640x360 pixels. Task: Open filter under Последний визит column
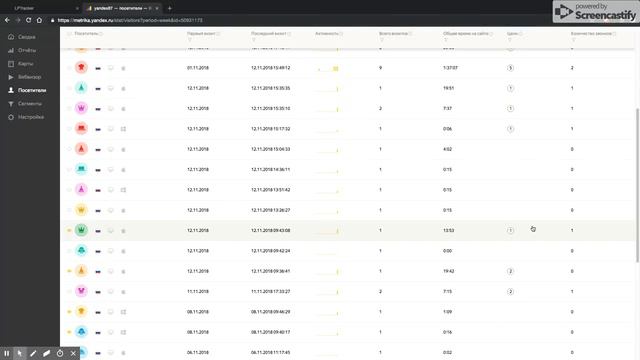click(253, 40)
